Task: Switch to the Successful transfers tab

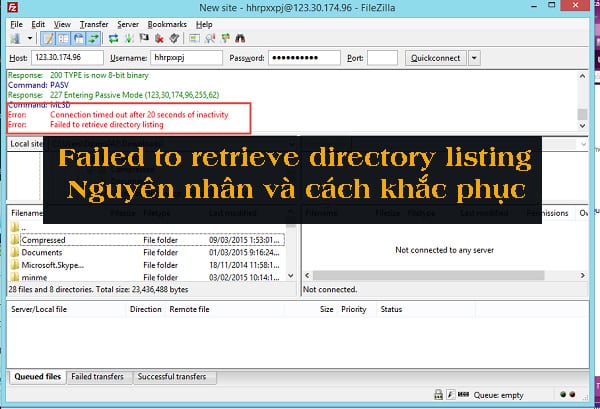Action: [172, 377]
